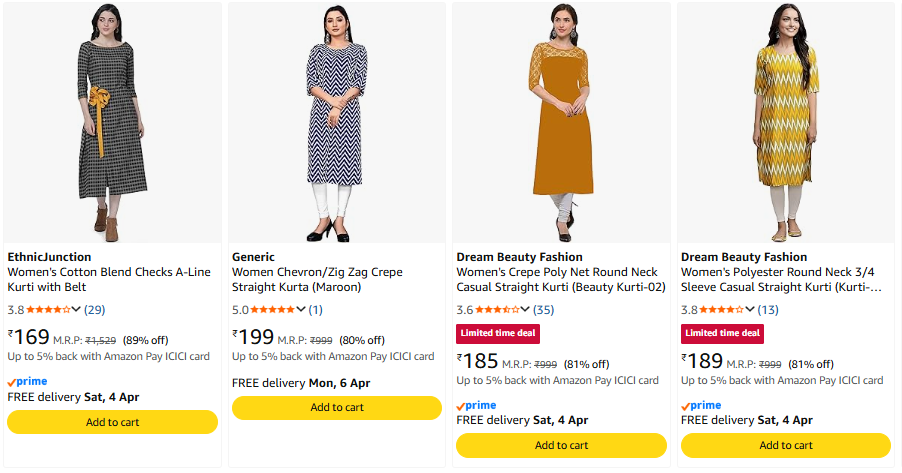Open the maroon chevron kurta image
902x473 pixels.
337,122
